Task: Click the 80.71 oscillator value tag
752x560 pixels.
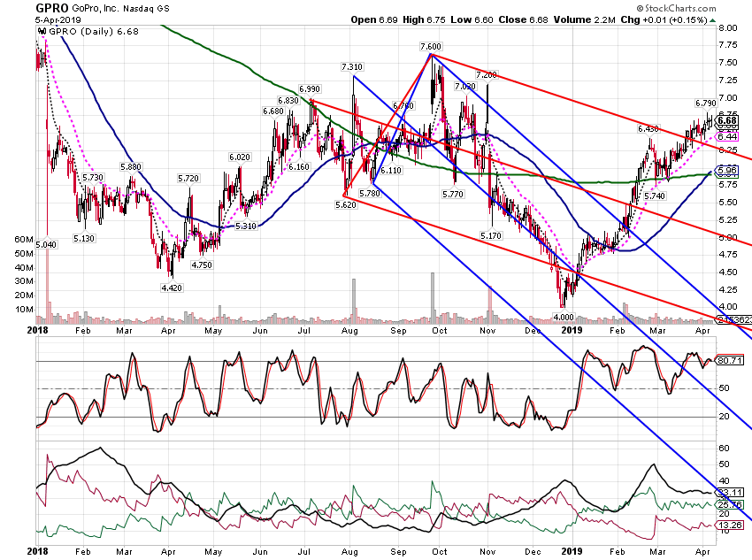Action: tap(730, 360)
